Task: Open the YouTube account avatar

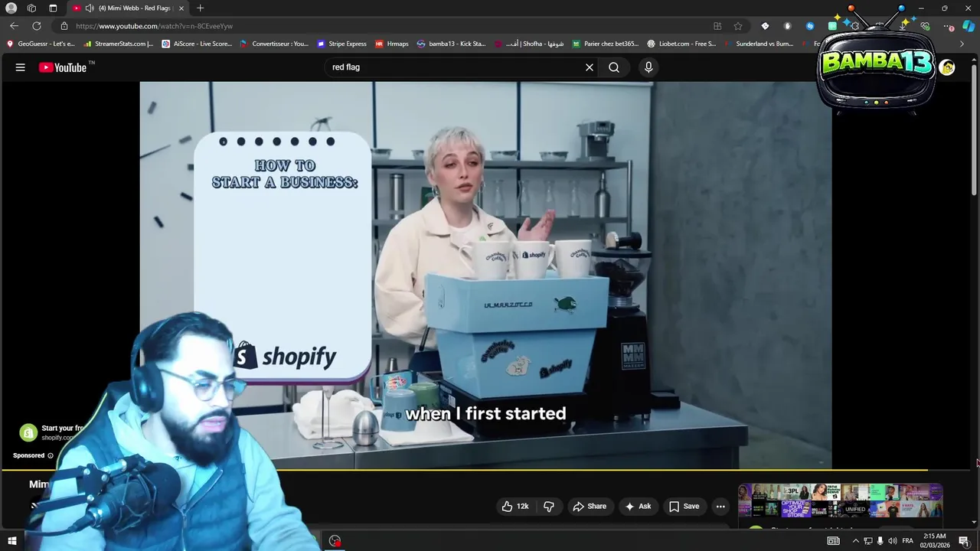Action: (947, 67)
